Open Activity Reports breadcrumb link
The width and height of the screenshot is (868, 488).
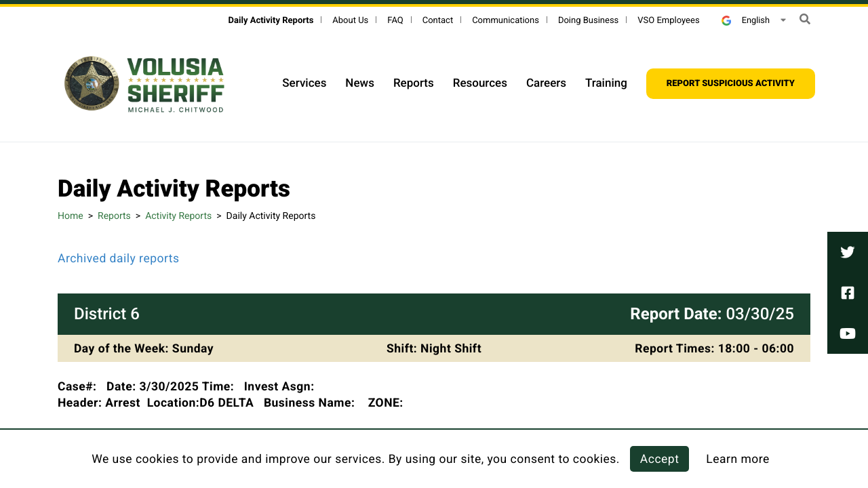pyautogui.click(x=178, y=216)
